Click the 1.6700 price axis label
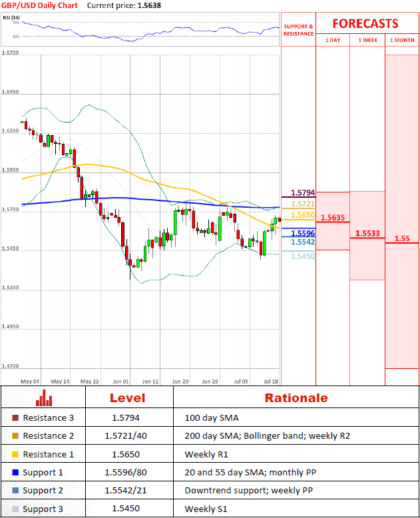Image resolution: width=420 pixels, height=518 pixels. tap(10, 53)
